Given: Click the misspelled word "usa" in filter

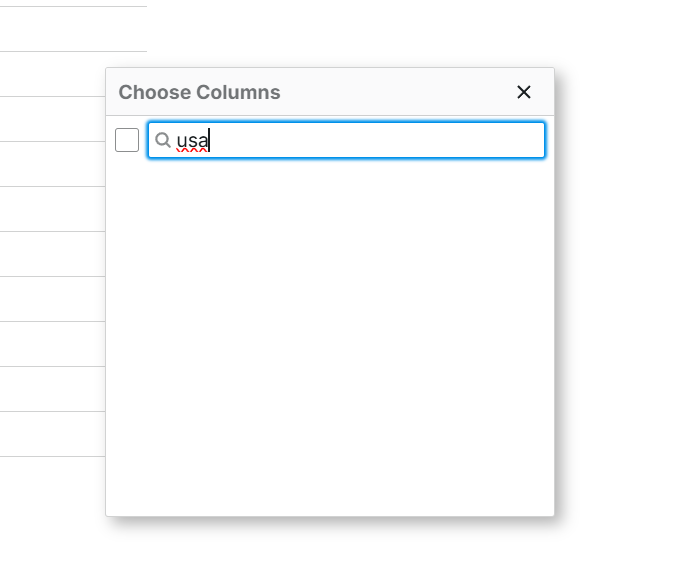Looking at the screenshot, I should point(192,141).
